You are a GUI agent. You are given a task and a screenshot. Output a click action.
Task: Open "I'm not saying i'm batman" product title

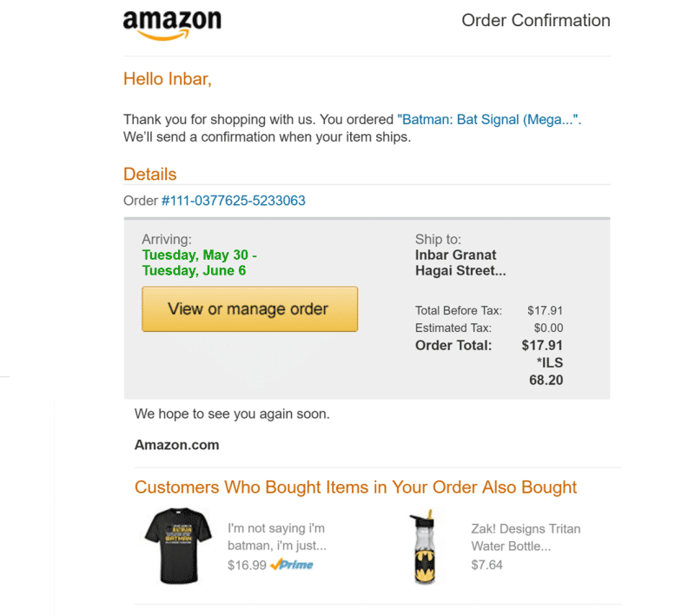coord(276,537)
